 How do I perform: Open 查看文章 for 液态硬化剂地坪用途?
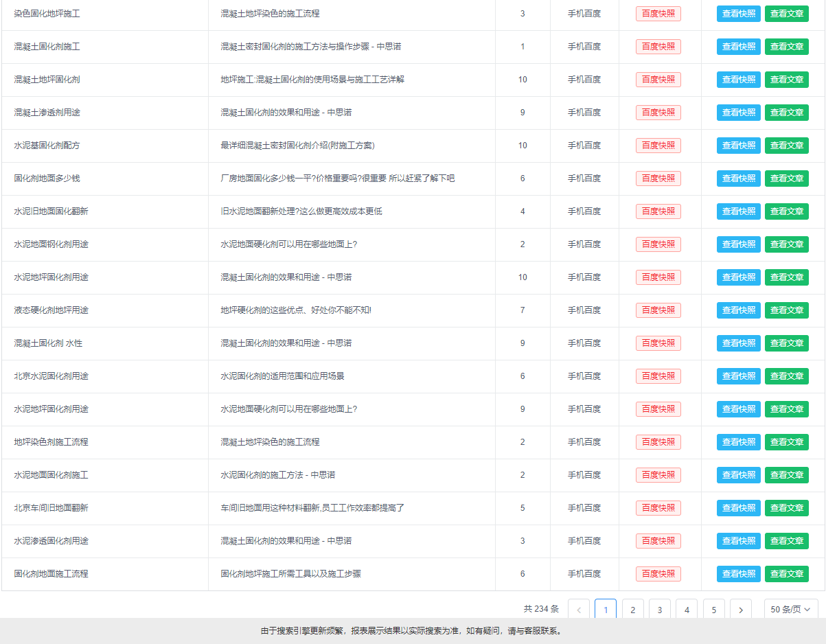click(x=787, y=310)
